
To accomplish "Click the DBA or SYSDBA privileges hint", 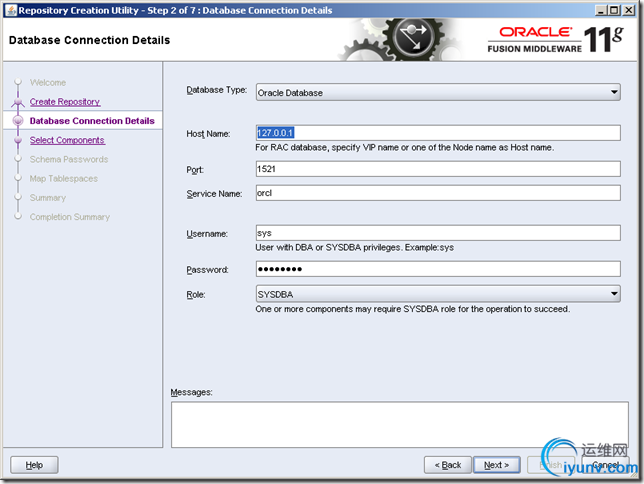I will [354, 248].
